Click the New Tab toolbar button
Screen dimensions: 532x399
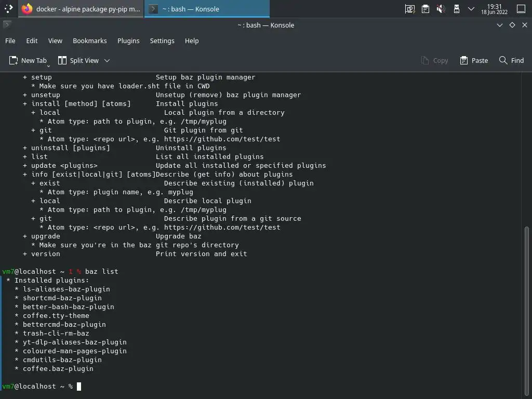point(28,60)
